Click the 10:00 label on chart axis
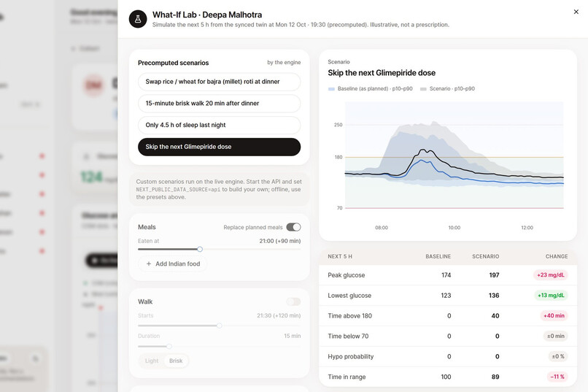This screenshot has width=588, height=392. pos(454,228)
